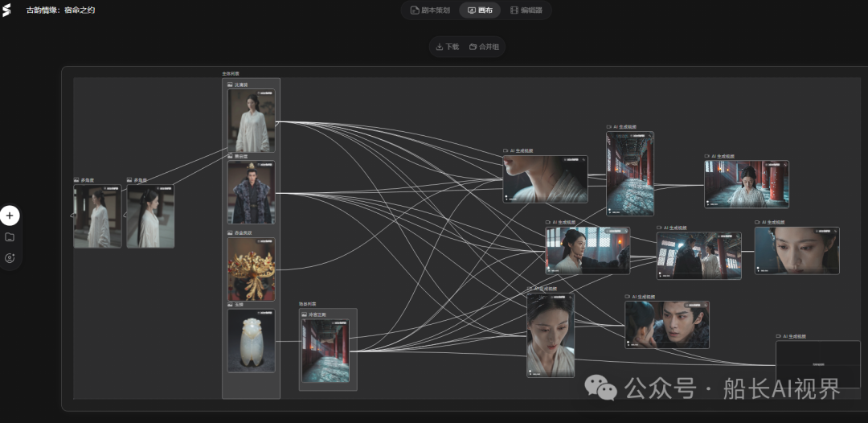Image resolution: width=868 pixels, height=423 pixels.
Task: Click image icon above the white-robed woman node
Action: click(x=231, y=84)
